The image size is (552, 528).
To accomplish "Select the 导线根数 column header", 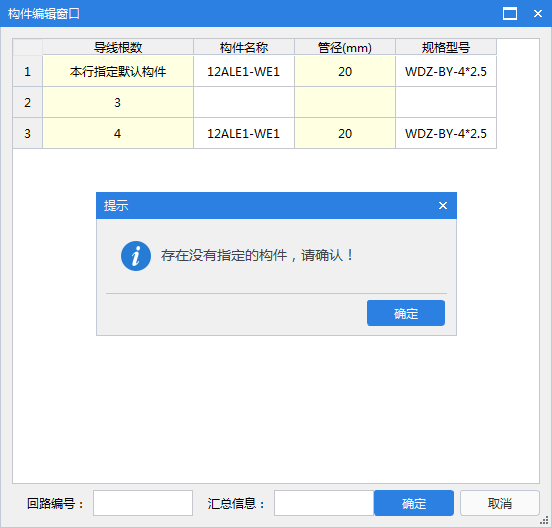I will pyautogui.click(x=118, y=47).
